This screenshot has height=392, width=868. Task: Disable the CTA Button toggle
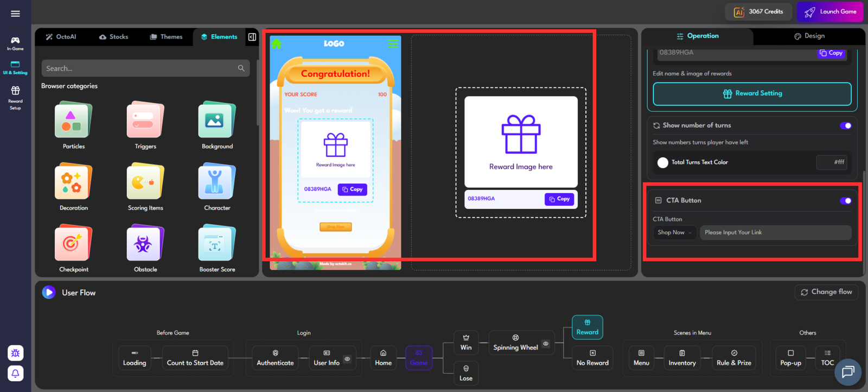click(x=845, y=201)
